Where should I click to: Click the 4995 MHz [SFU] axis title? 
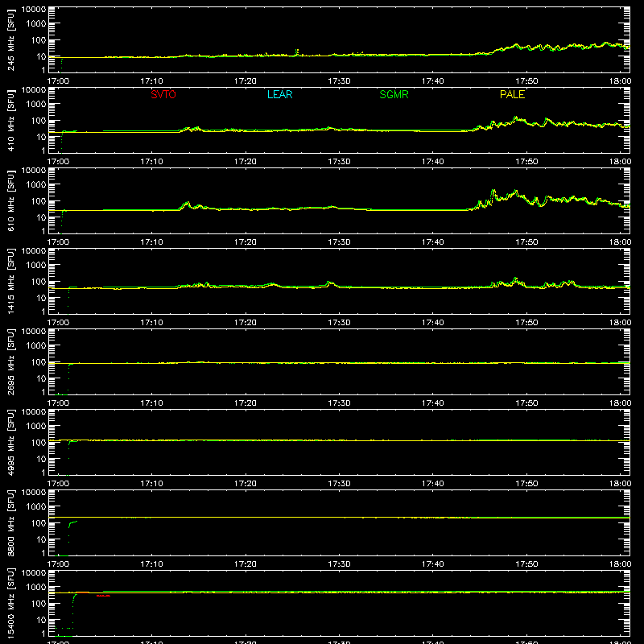pos(10,442)
